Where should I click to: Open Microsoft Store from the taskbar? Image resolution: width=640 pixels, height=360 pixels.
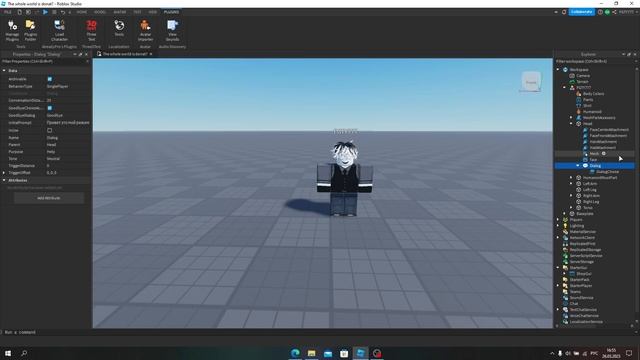click(344, 353)
